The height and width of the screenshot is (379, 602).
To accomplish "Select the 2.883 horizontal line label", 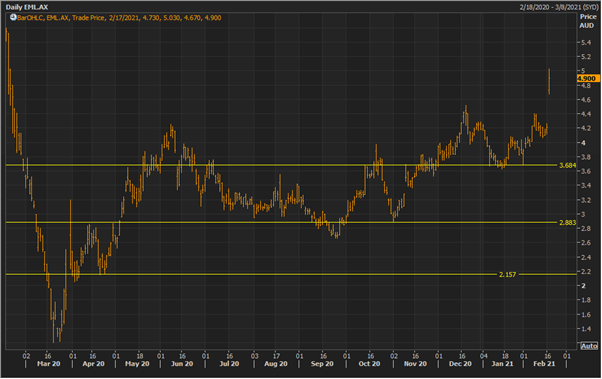I will (567, 223).
